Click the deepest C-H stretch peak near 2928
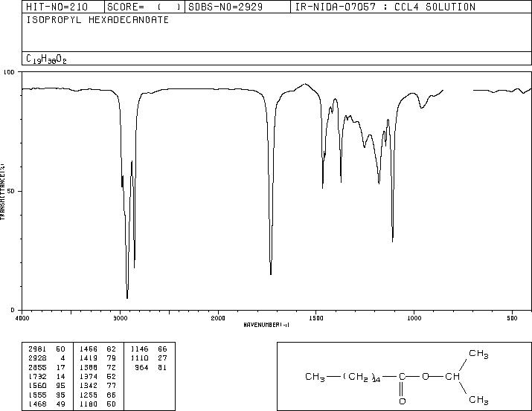This screenshot has height=411, width=532. coord(127,297)
